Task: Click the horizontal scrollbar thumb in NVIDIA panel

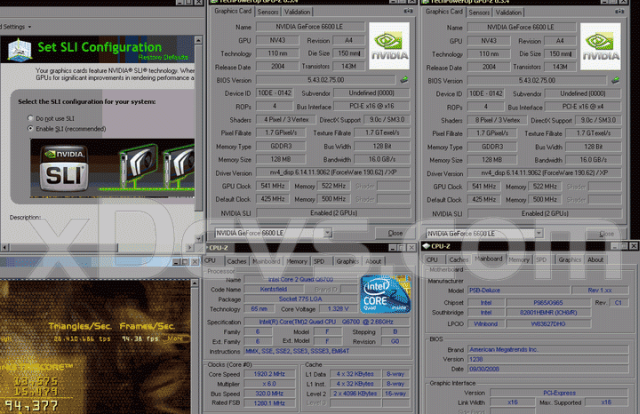Action: tap(63, 247)
